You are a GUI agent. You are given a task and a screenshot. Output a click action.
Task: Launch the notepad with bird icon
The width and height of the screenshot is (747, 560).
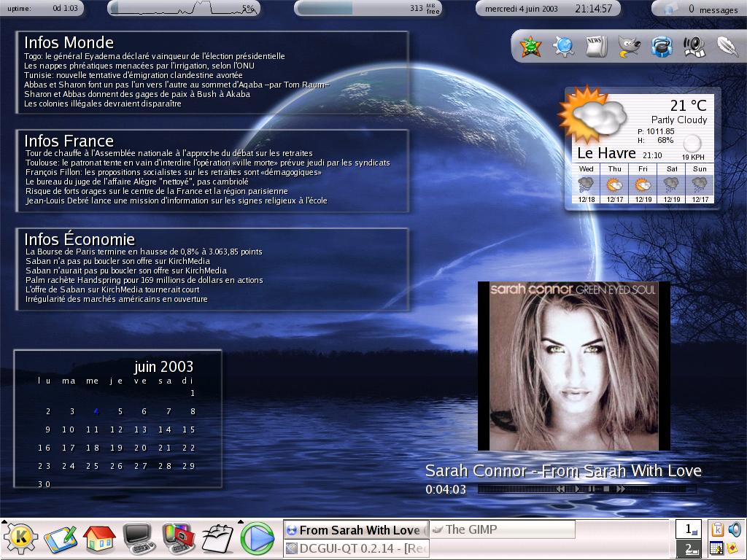(217, 539)
